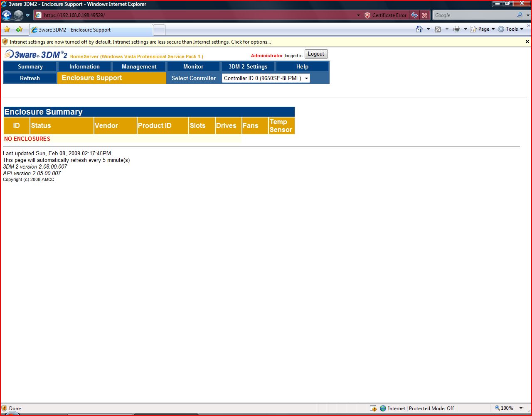
Task: Expand the Print dropdown arrow
Action: (465, 29)
